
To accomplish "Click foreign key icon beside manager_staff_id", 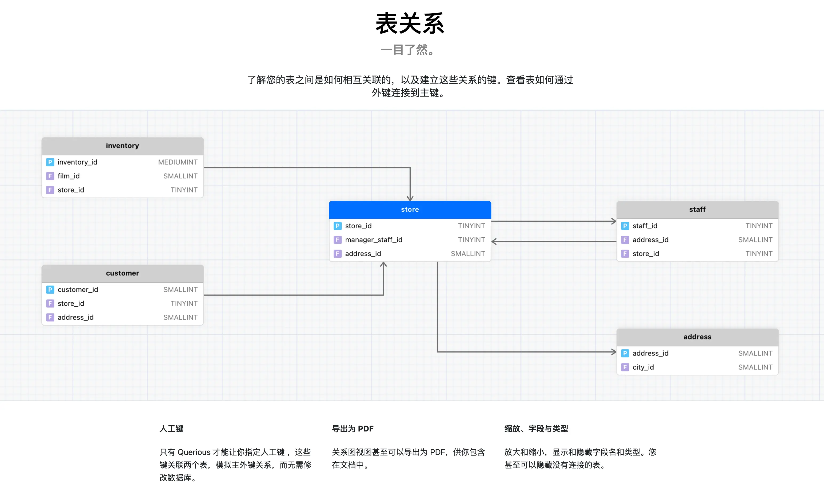I will [x=337, y=240].
